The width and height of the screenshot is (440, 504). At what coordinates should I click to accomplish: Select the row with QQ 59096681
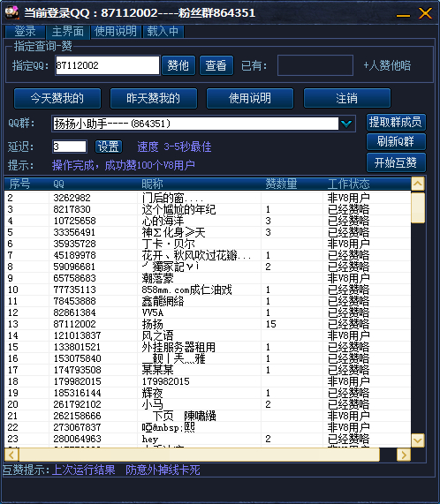[208, 267]
